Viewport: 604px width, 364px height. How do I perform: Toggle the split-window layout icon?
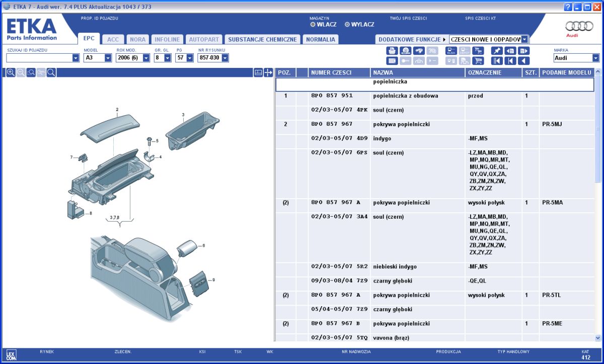(x=258, y=72)
